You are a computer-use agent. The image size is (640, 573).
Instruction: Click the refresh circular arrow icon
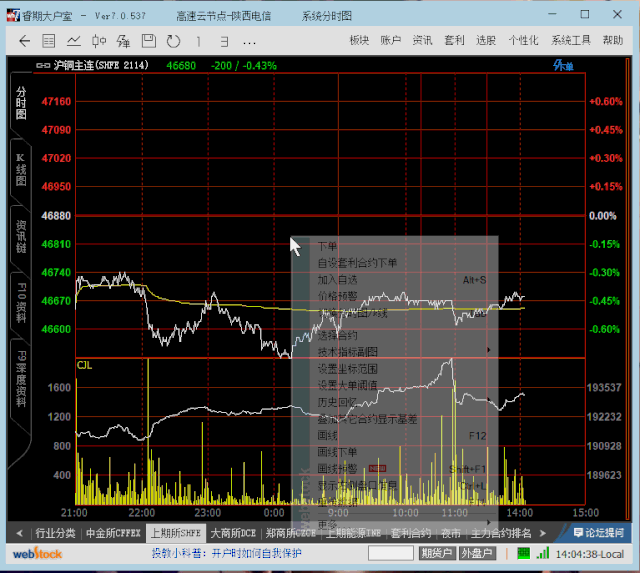pyautogui.click(x=174, y=41)
